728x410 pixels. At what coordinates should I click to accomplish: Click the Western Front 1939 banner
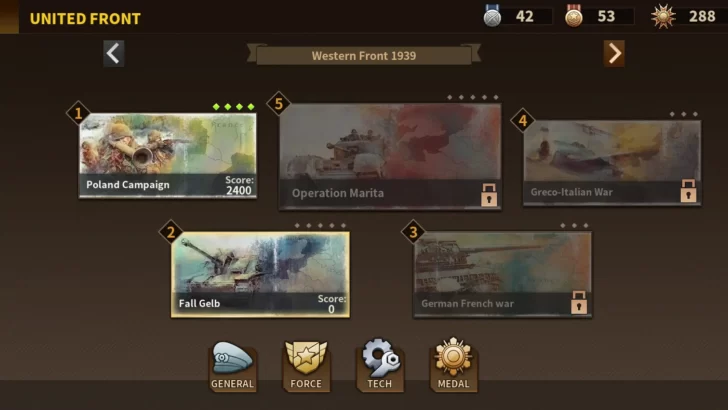tap(364, 55)
